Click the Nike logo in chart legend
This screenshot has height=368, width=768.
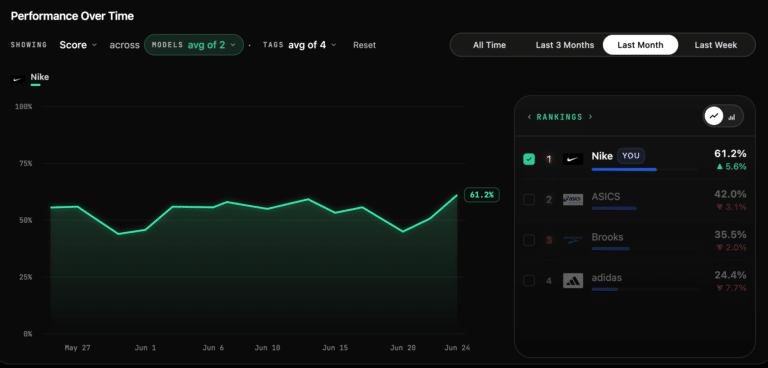(x=18, y=79)
